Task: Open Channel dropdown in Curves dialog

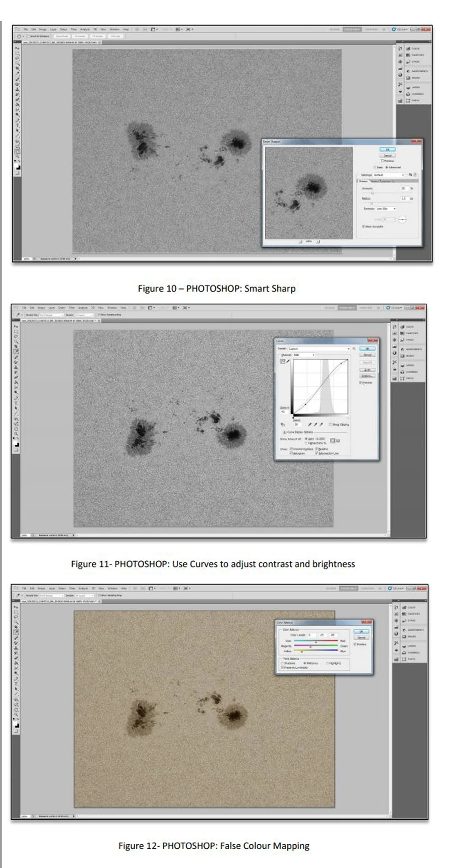Action: [303, 355]
